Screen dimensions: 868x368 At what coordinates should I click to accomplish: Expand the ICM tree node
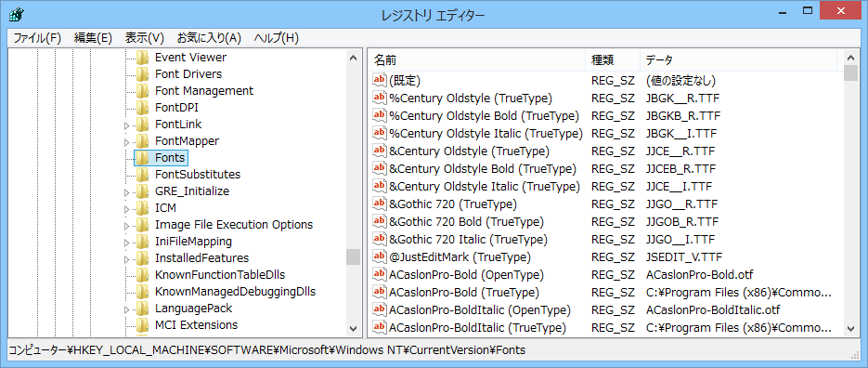tap(127, 209)
